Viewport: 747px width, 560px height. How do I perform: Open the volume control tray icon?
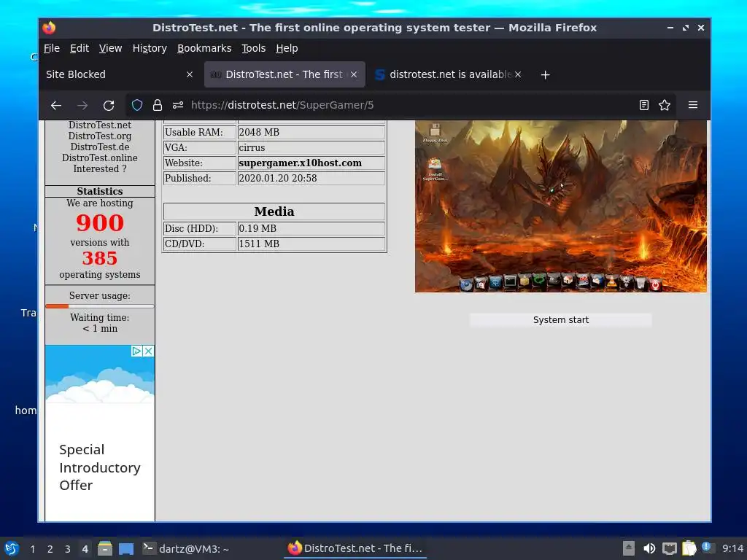pos(649,548)
